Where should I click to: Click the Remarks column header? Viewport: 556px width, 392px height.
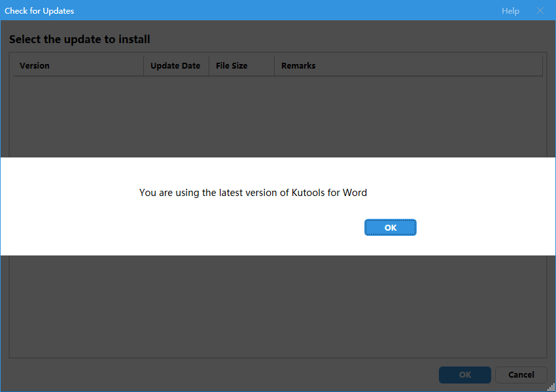coord(408,66)
